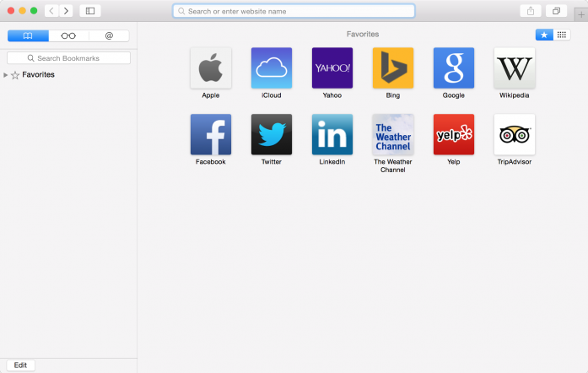
Task: Open the Google favorite tile
Action: click(454, 68)
